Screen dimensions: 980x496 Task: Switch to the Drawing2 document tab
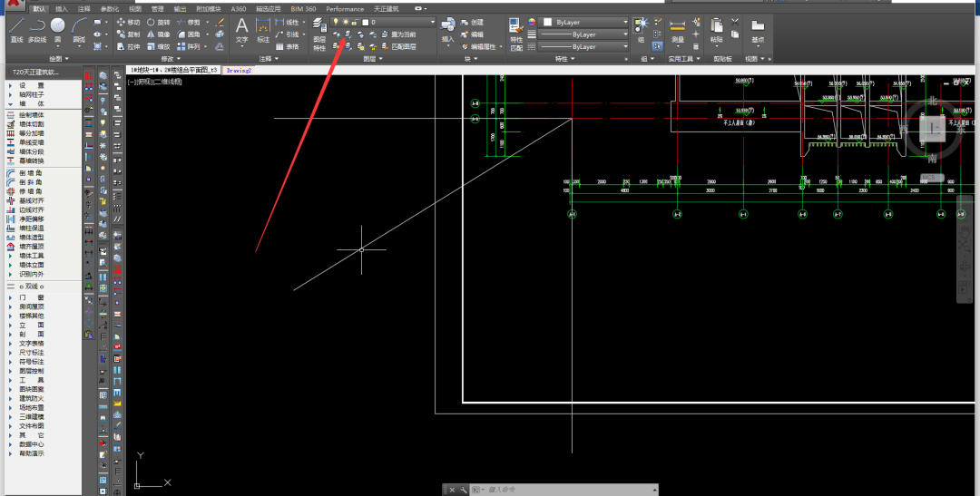(238, 69)
